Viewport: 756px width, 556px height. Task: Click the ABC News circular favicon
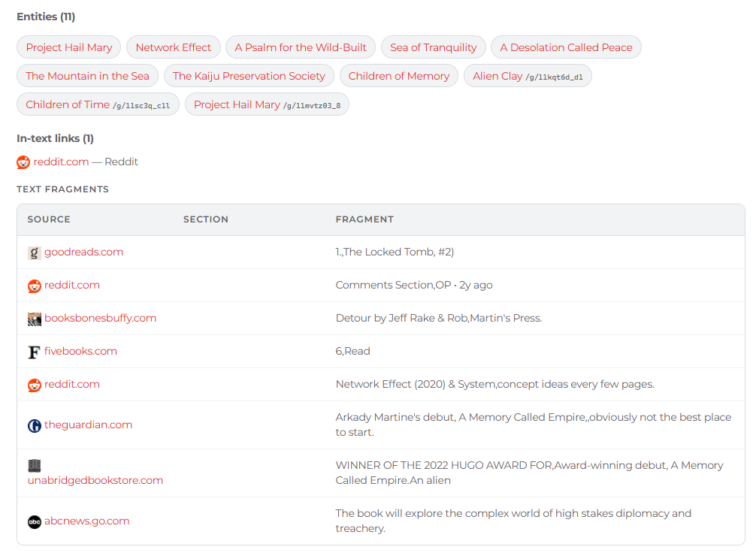click(x=34, y=521)
